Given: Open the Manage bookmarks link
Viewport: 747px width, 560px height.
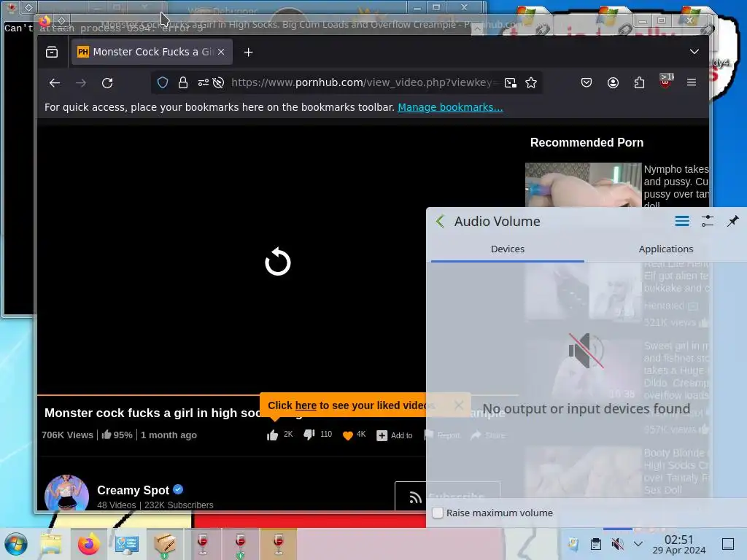Looking at the screenshot, I should (x=450, y=107).
